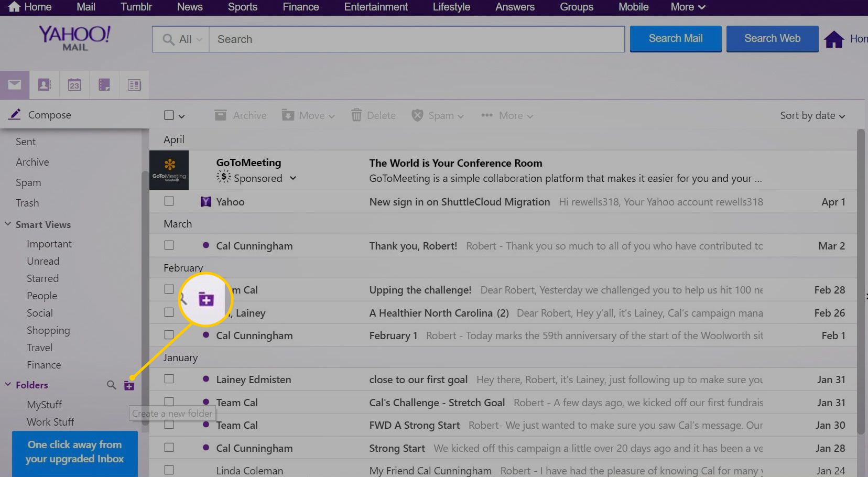
Task: Click the Move folder icon
Action: [288, 115]
